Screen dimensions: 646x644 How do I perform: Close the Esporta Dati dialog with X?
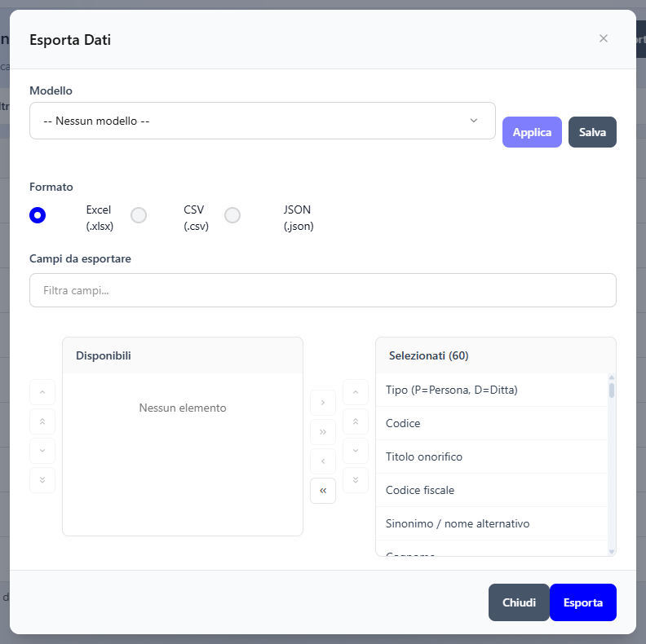pyautogui.click(x=603, y=38)
